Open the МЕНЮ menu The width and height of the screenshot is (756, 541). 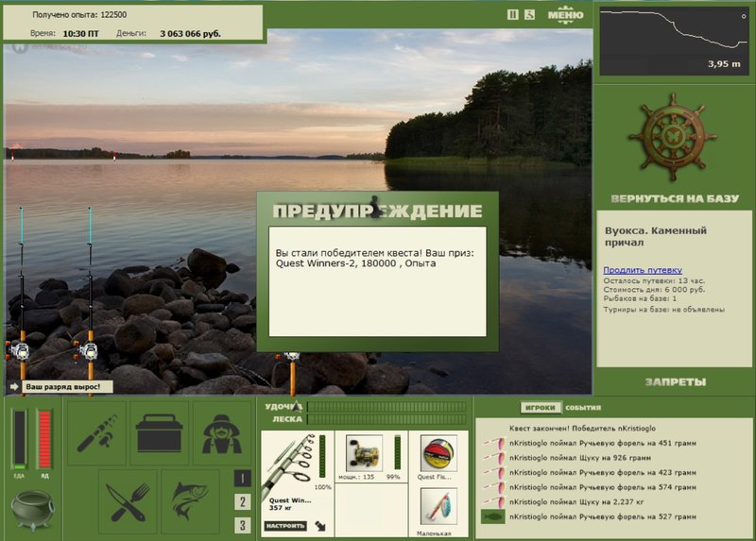pyautogui.click(x=565, y=15)
